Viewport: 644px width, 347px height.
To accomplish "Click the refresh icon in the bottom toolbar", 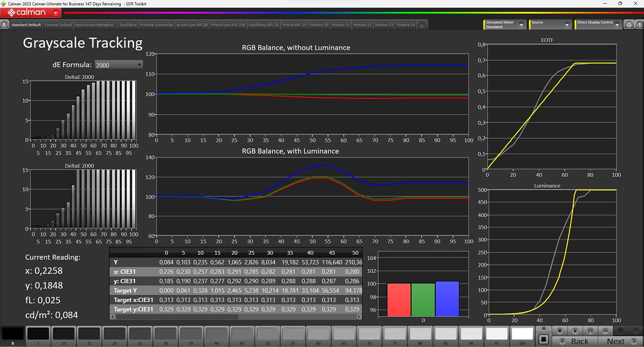I will click(x=621, y=331).
